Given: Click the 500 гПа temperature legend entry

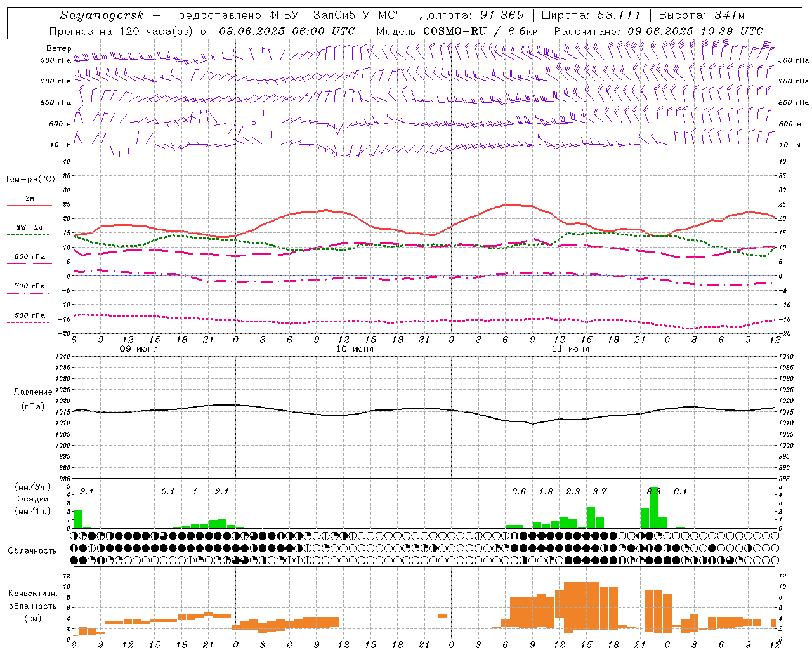Looking at the screenshot, I should (x=30, y=315).
